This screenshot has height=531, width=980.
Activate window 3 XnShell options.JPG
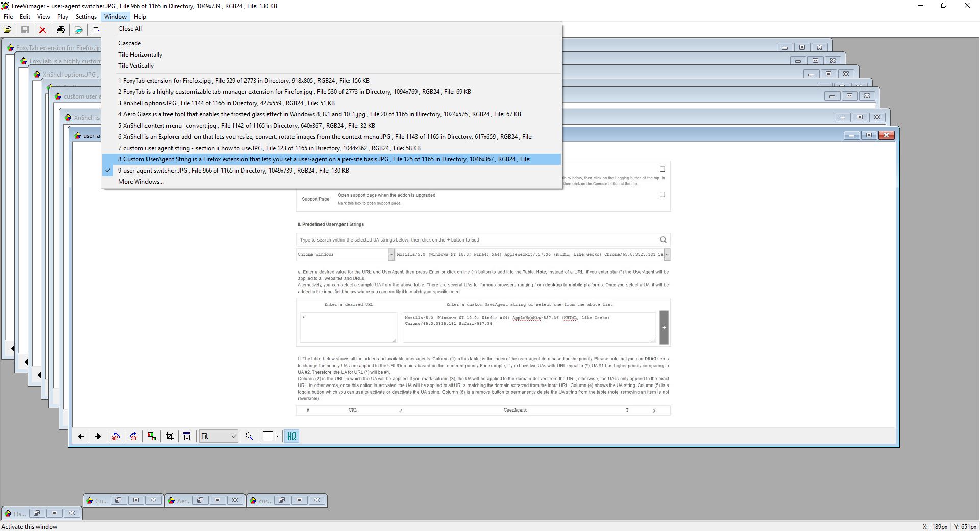pyautogui.click(x=331, y=103)
